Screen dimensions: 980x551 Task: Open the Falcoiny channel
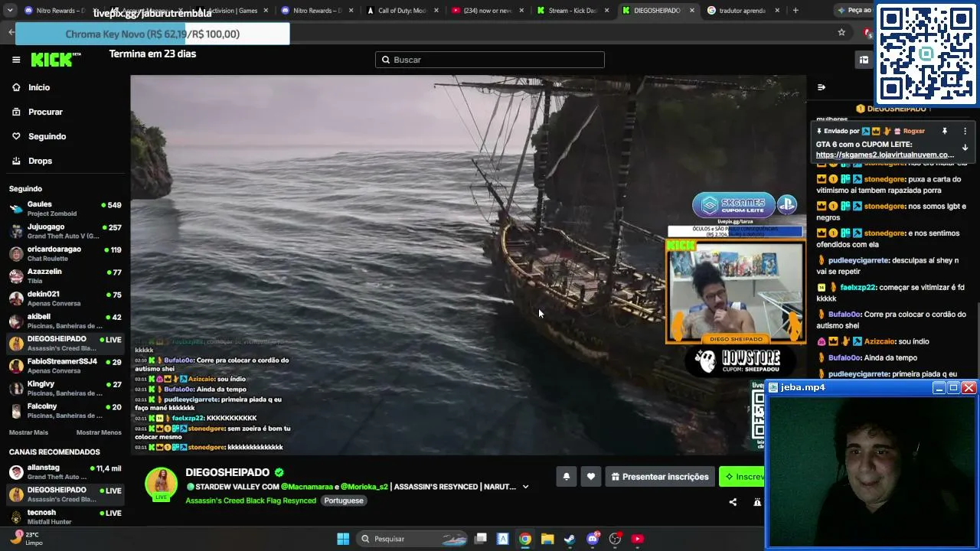pyautogui.click(x=65, y=411)
